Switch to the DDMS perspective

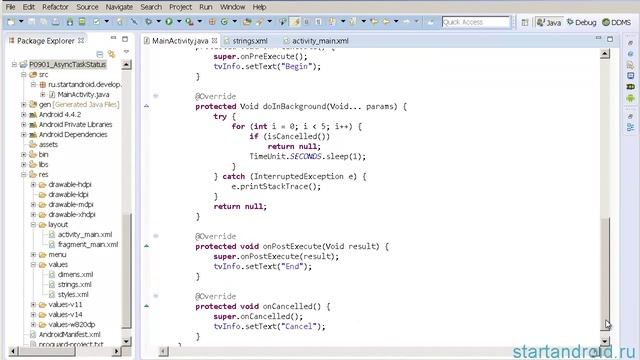click(x=616, y=22)
